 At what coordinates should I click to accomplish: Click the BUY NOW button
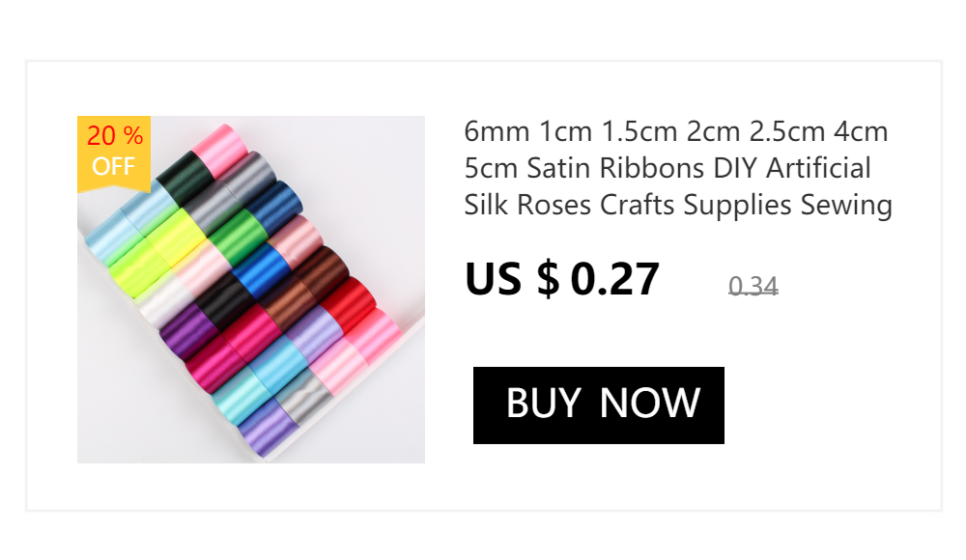point(598,405)
